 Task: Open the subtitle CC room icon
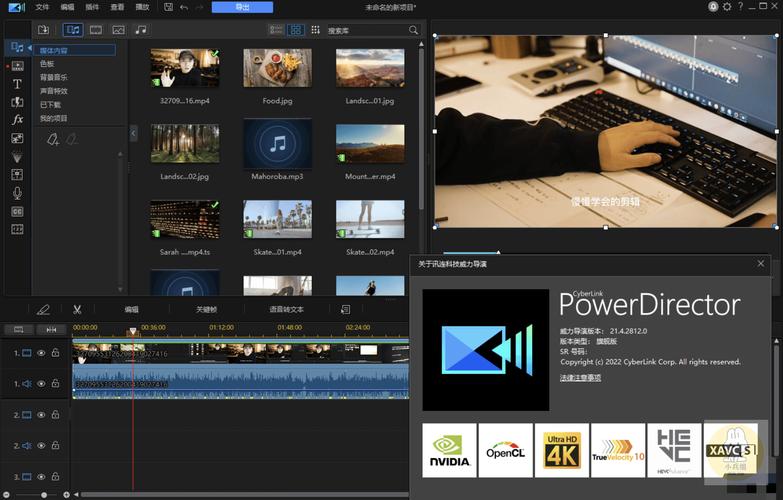[17, 211]
